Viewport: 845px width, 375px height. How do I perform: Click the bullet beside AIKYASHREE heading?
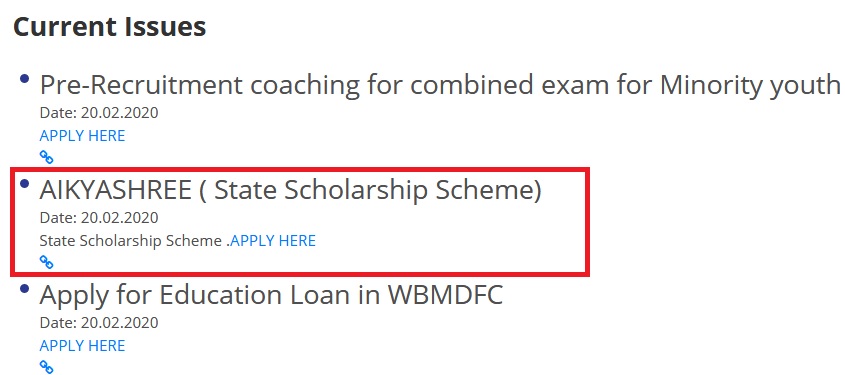24,184
